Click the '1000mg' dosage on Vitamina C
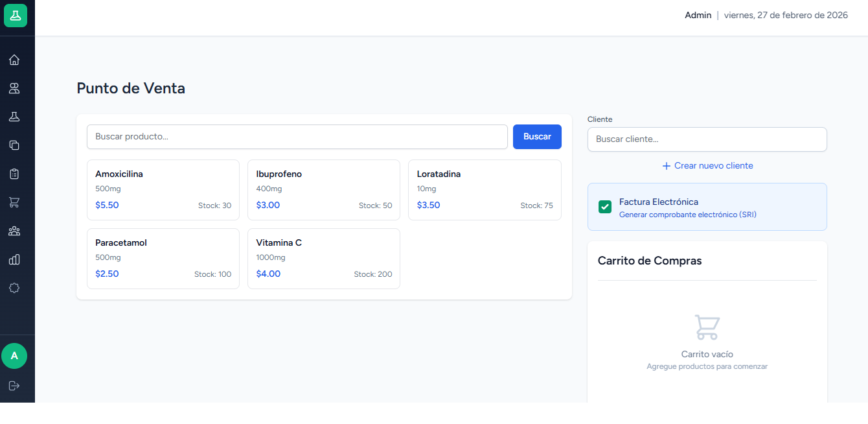Image resolution: width=868 pixels, height=424 pixels. [x=271, y=257]
